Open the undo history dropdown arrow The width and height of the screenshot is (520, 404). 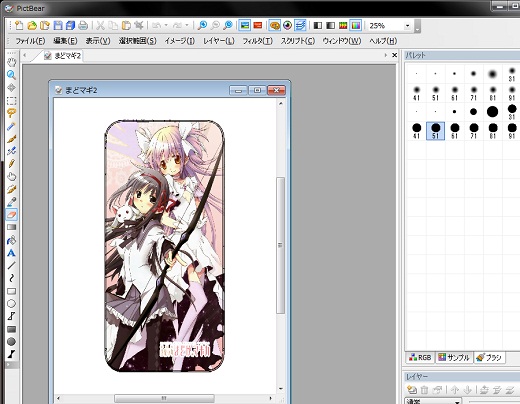[166, 25]
